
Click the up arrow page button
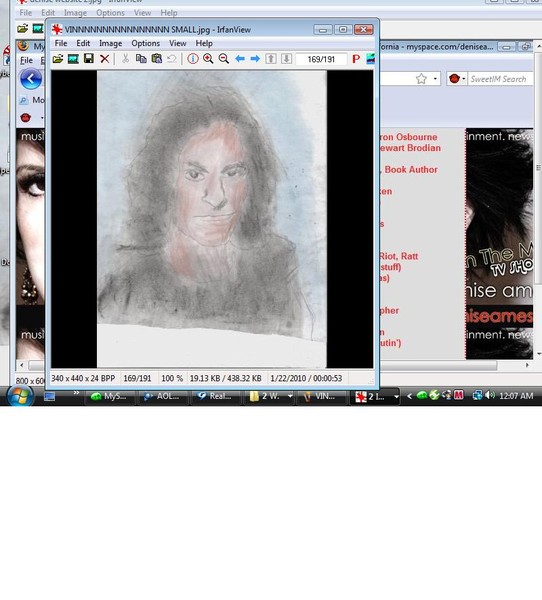[x=271, y=59]
